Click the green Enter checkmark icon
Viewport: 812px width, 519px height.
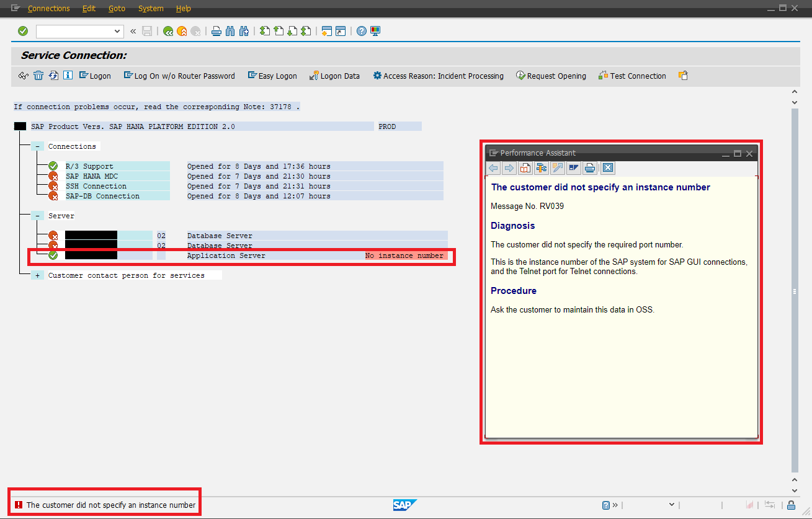click(x=23, y=31)
